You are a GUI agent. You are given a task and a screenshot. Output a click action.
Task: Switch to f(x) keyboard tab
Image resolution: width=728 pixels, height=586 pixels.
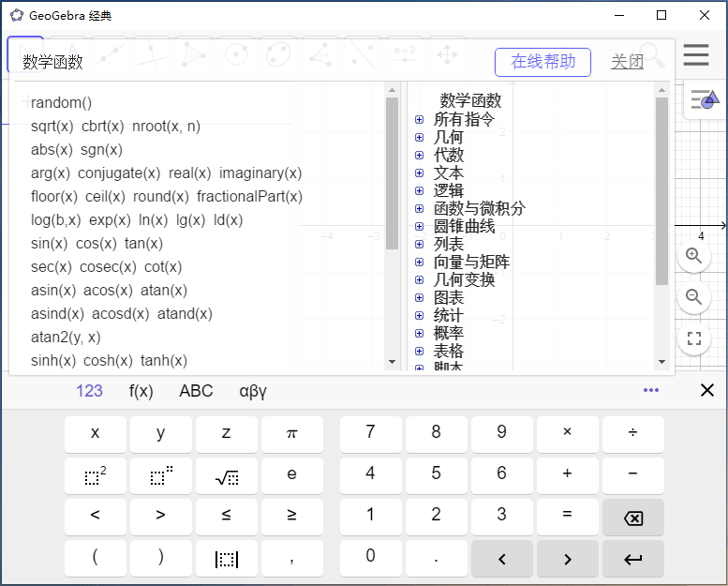[141, 391]
